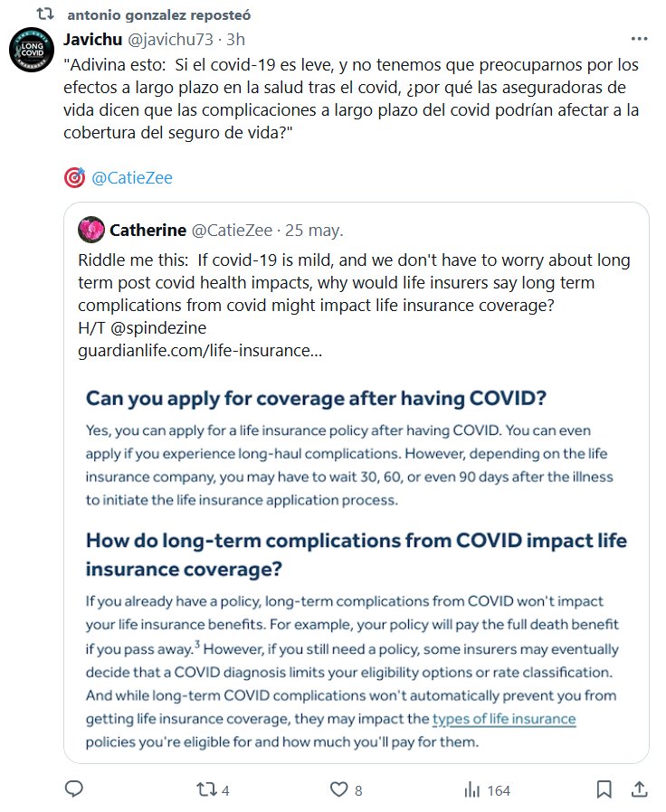Open the @CatieZee mention link
The image size is (666, 812).
[x=132, y=178]
